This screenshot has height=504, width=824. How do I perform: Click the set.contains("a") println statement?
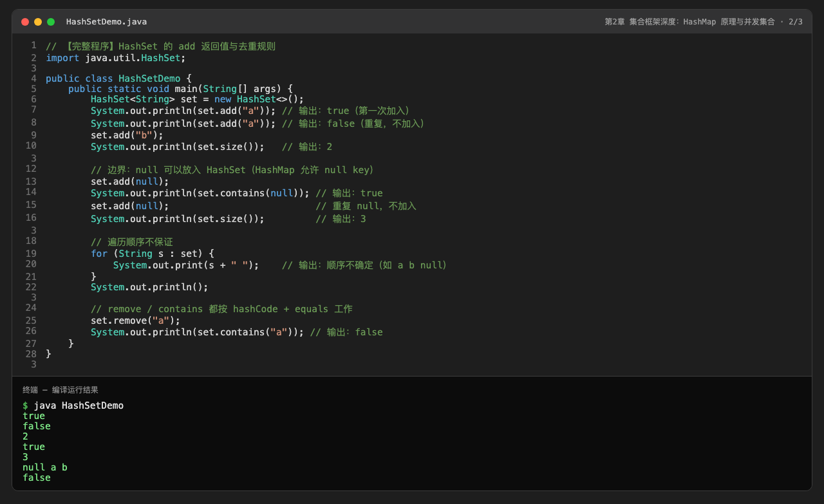pyautogui.click(x=198, y=332)
